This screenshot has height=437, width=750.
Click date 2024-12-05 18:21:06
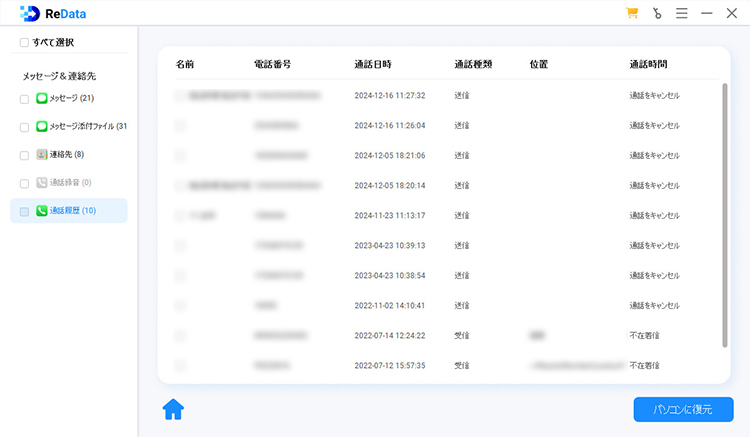390,155
